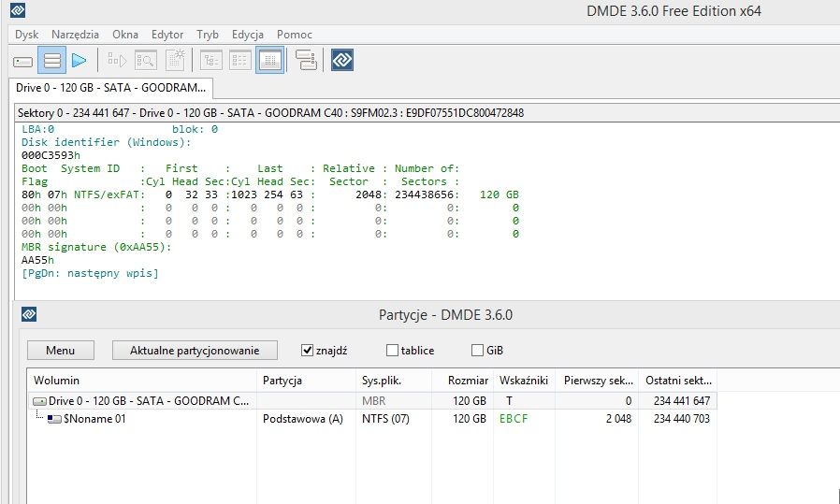Click the Aktualne partycjonowanie button
The width and height of the screenshot is (840, 504).
[195, 351]
